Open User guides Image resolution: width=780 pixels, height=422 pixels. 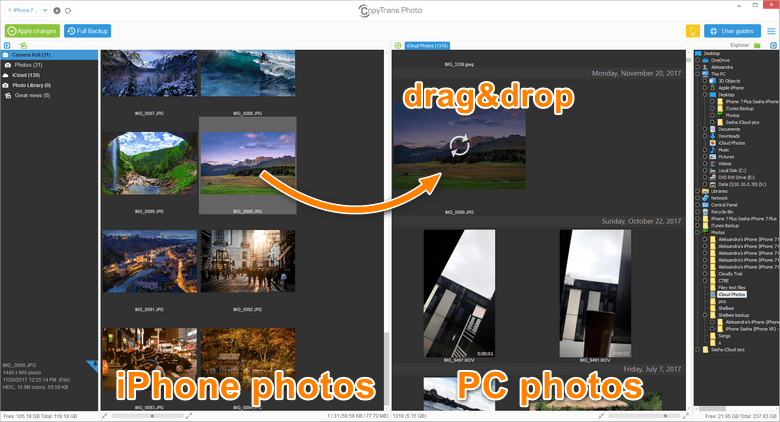(732, 31)
